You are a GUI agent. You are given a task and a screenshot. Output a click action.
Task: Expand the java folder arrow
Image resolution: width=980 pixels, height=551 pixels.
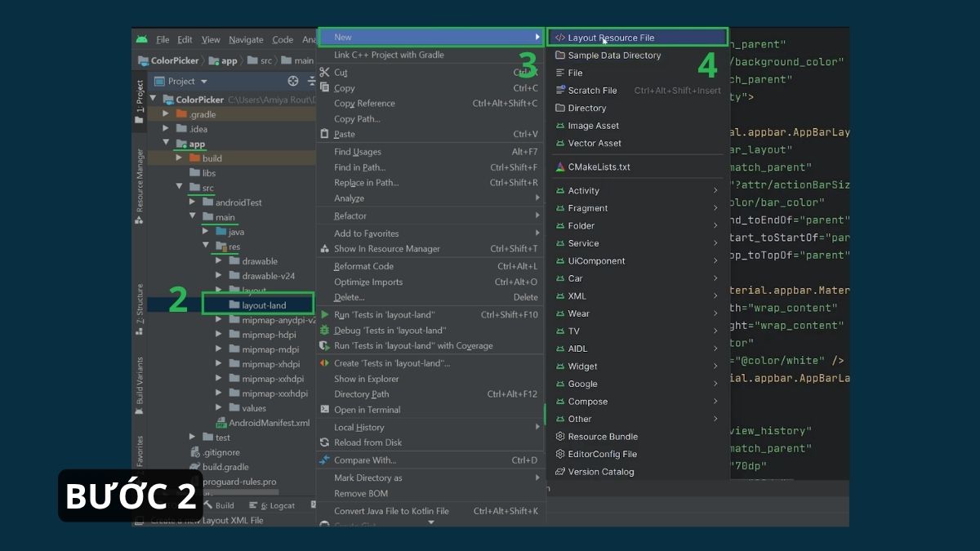206,232
